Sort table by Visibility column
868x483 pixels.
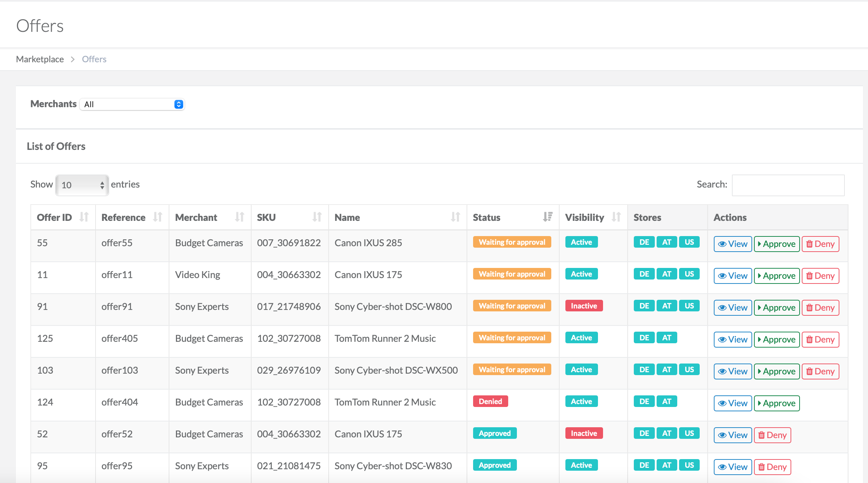pyautogui.click(x=593, y=217)
